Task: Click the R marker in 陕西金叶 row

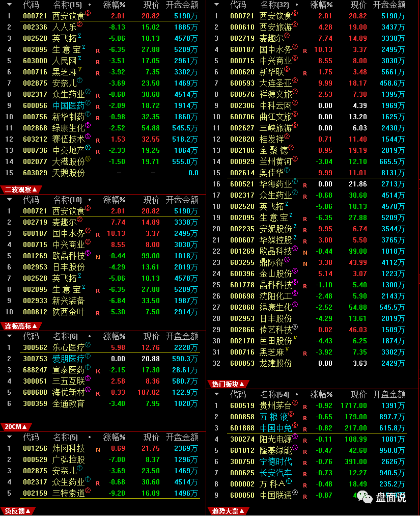Action: (x=98, y=313)
